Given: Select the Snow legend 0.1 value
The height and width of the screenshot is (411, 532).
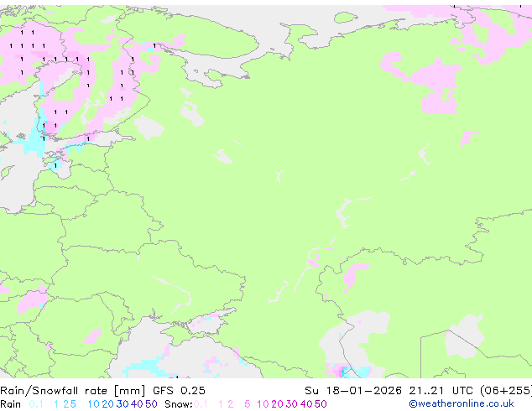Looking at the screenshot, I should (x=201, y=404).
